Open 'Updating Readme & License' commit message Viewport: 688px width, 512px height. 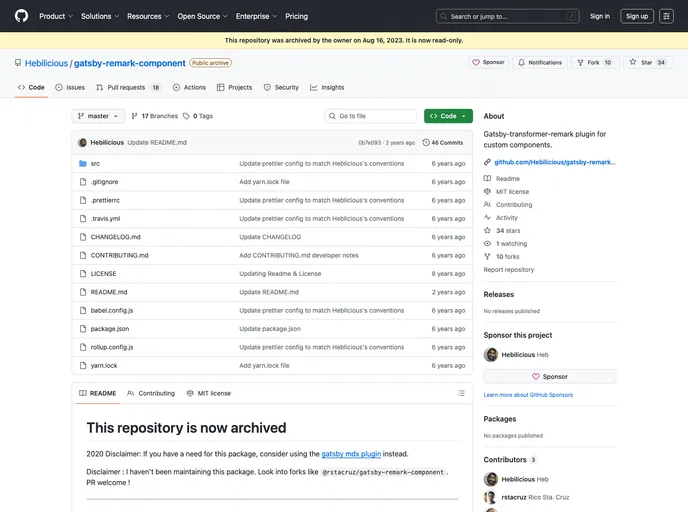tap(280, 274)
